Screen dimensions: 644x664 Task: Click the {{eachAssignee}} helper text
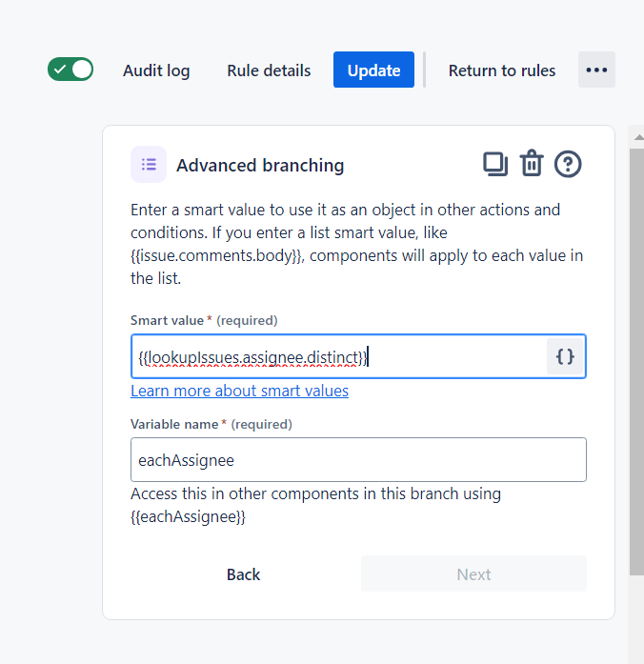[188, 516]
